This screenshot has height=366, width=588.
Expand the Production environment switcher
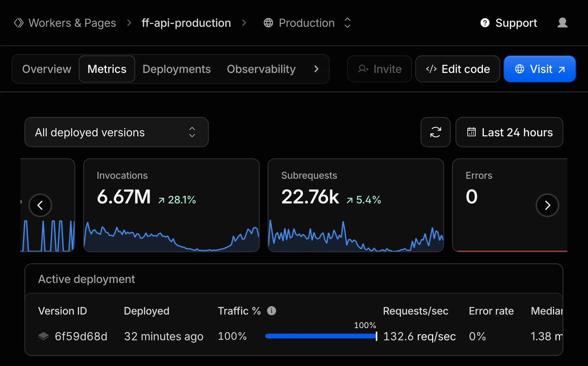(x=347, y=23)
